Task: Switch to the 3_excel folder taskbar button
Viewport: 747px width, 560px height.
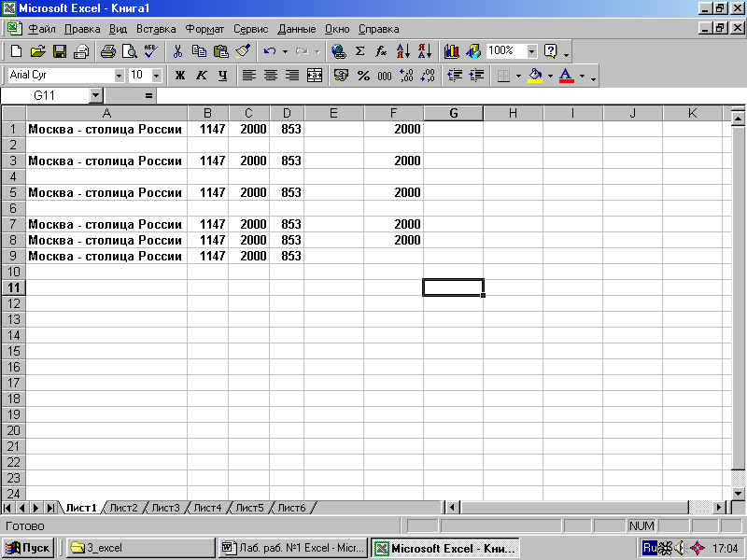Action: (x=141, y=548)
